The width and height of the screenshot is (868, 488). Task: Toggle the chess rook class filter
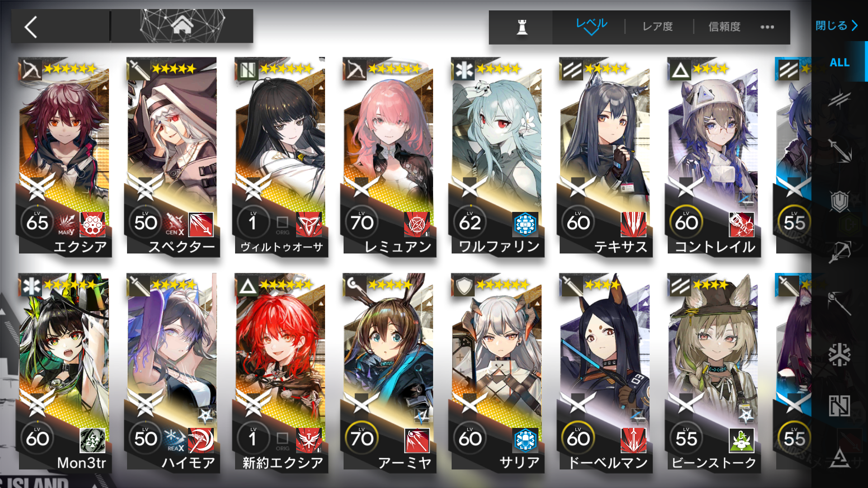(522, 27)
